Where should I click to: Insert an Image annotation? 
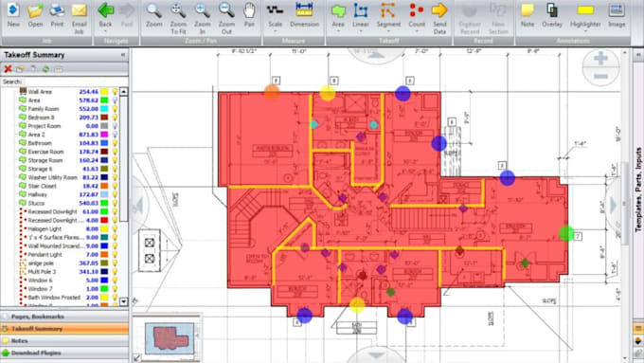pyautogui.click(x=617, y=15)
